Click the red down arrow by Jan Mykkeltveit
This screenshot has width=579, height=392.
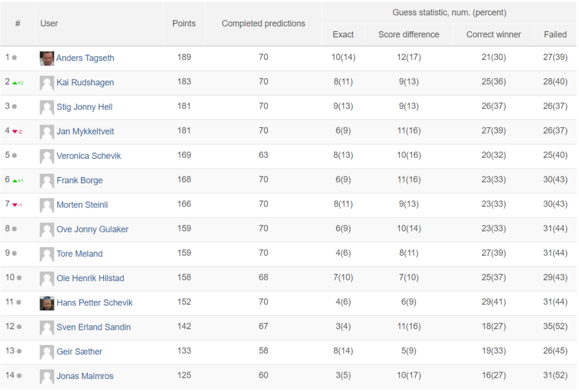[x=15, y=132]
